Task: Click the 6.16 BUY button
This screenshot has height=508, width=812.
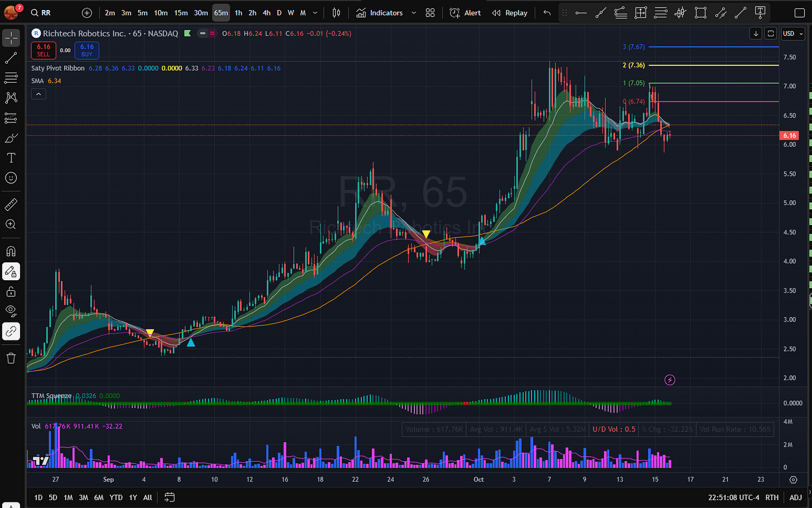Action: 87,50
